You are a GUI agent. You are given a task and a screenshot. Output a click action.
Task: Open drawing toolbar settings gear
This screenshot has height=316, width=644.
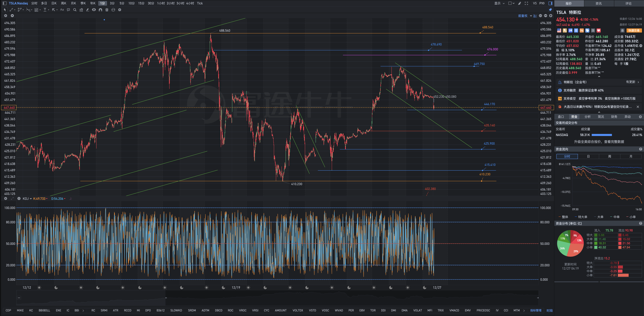click(x=120, y=10)
